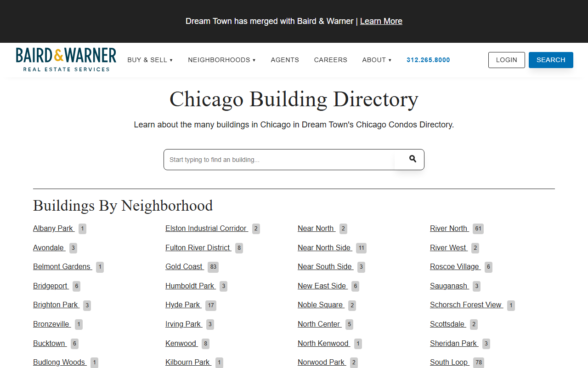Click the 11 badge by Near North Side
This screenshot has width=588, height=368.
[x=361, y=248]
